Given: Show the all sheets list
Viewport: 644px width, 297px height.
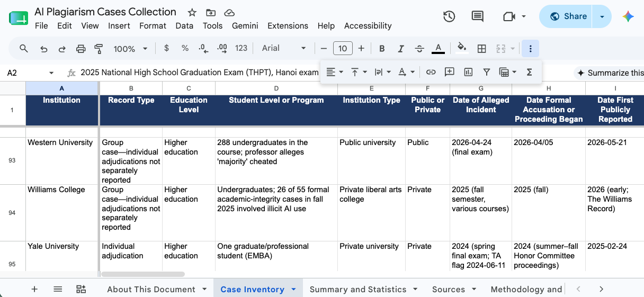Looking at the screenshot, I should [58, 289].
